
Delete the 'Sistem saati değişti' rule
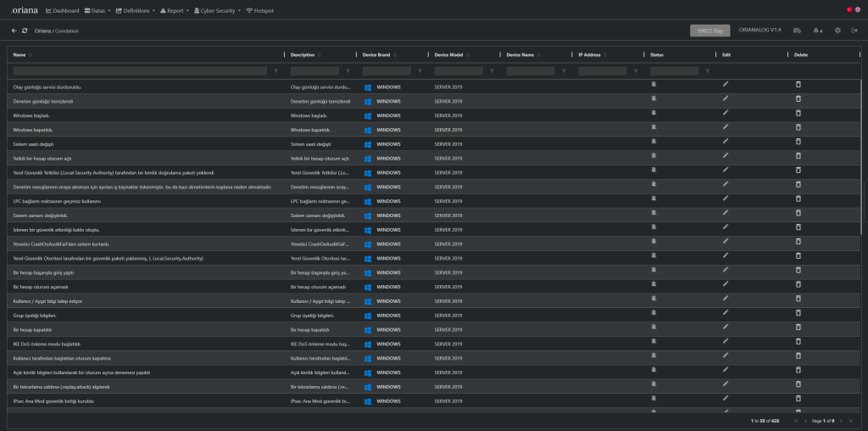click(x=798, y=143)
